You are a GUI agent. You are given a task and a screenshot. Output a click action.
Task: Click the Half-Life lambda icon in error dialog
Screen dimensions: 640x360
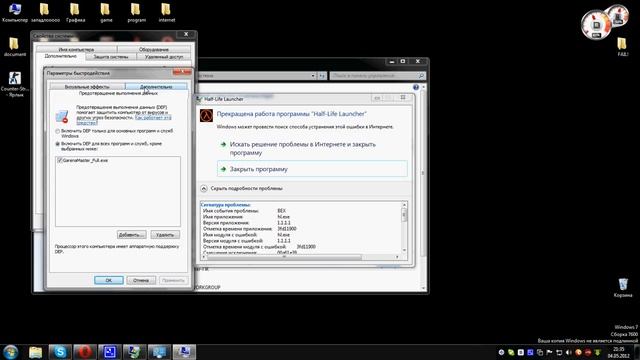[206, 116]
